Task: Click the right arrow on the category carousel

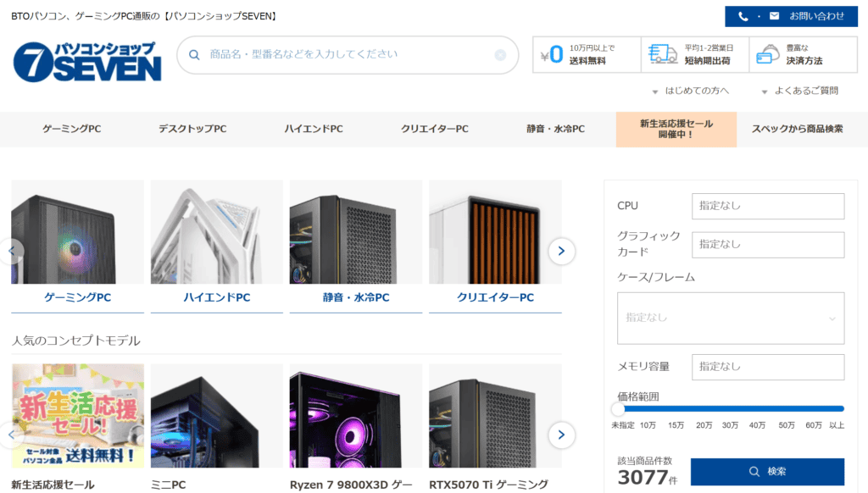Action: pos(561,251)
